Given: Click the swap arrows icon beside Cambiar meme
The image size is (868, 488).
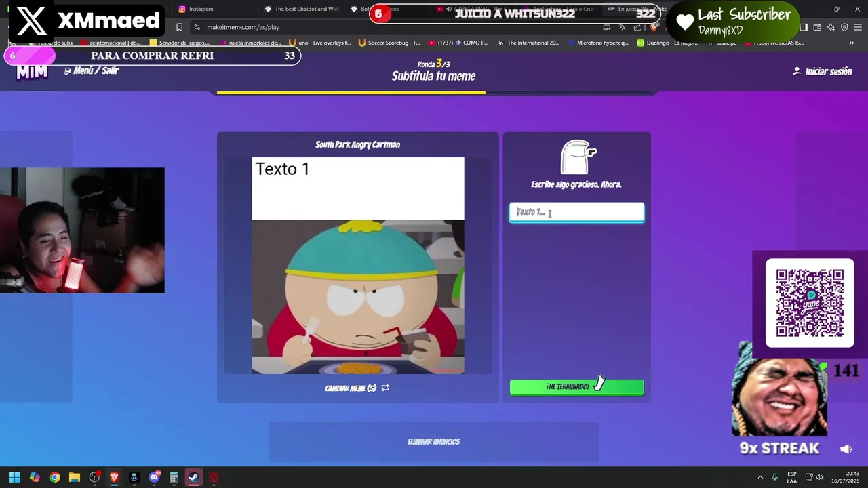Looking at the screenshot, I should click(x=385, y=388).
